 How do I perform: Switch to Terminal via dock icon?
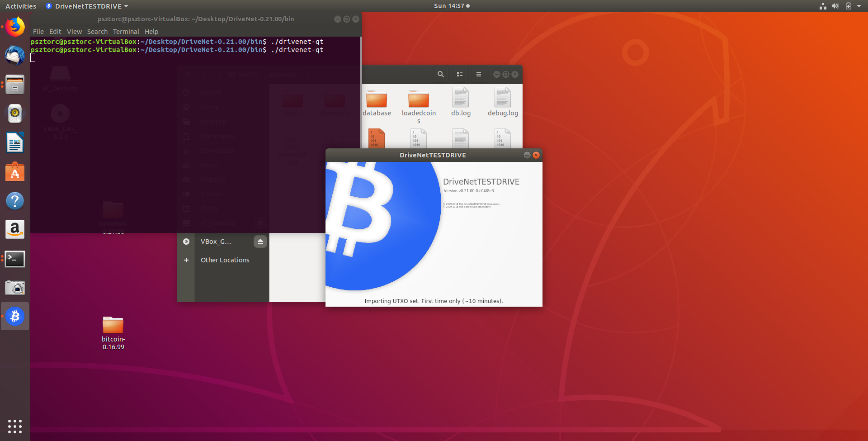tap(15, 259)
